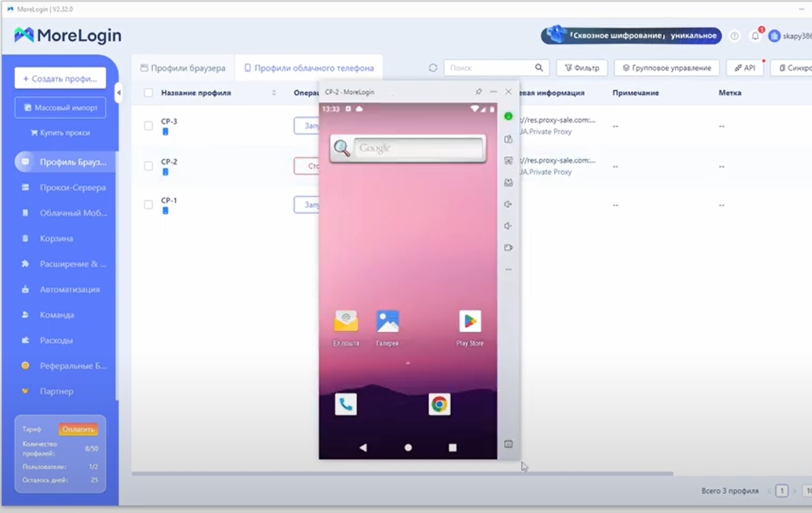This screenshot has width=812, height=513.
Task: Click the search magnifier icon
Action: click(539, 68)
